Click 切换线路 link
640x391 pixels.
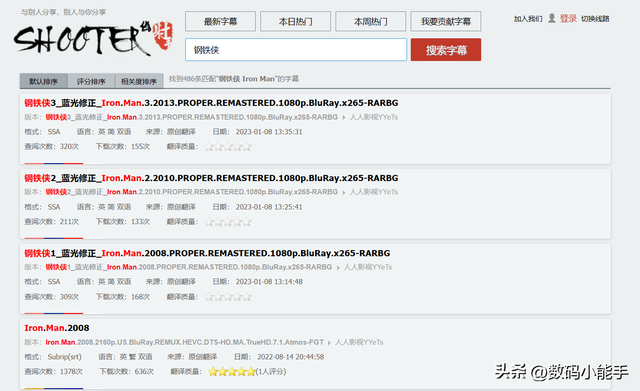[595, 19]
